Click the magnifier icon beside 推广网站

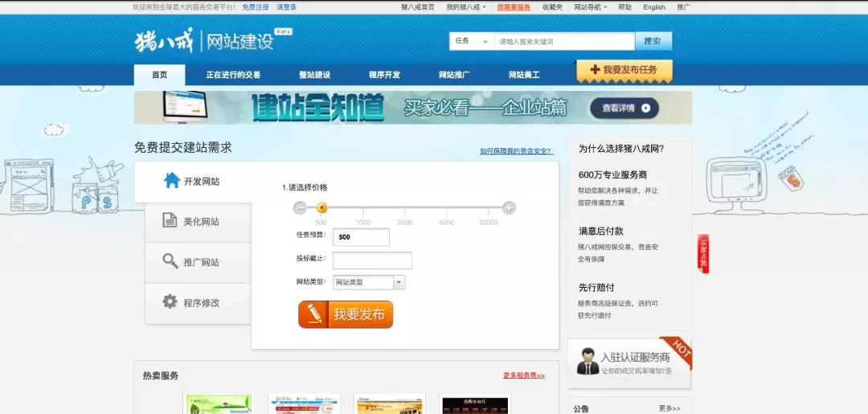170,261
